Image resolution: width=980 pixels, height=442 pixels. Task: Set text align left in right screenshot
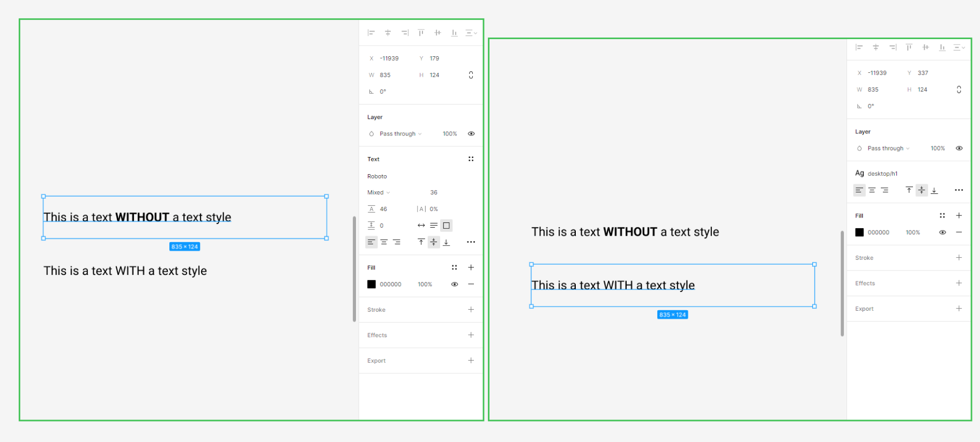click(859, 190)
